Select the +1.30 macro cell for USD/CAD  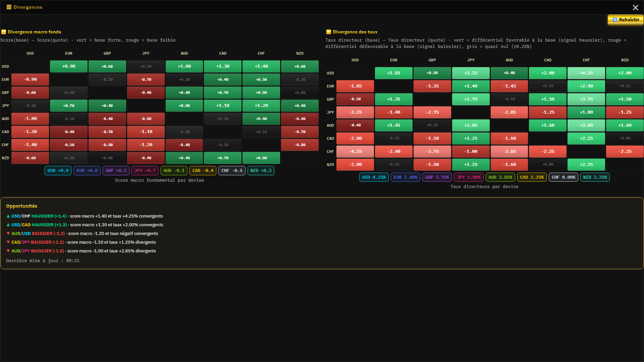[x=223, y=66]
